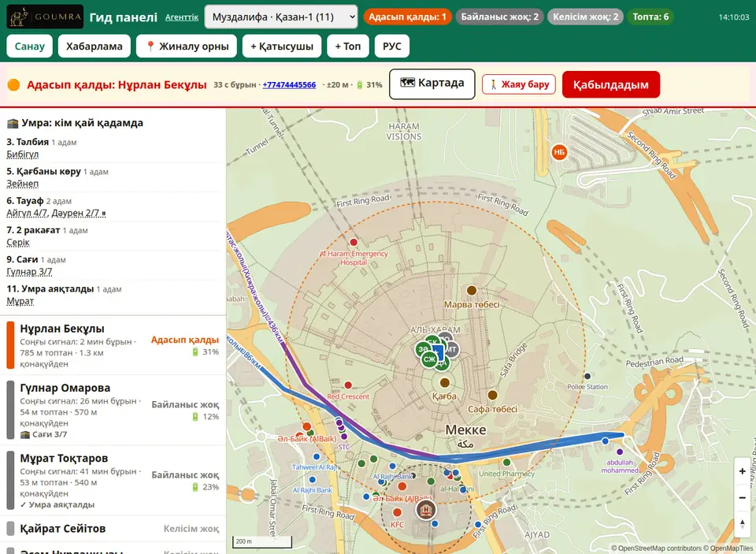Open the Хабарлама tab
The image size is (756, 554).
pyautogui.click(x=94, y=46)
